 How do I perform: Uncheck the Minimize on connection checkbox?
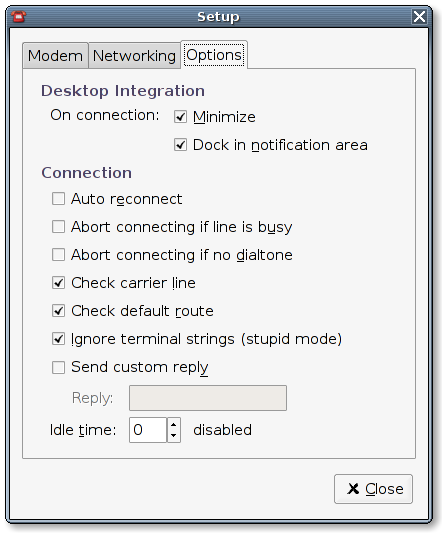pyautogui.click(x=180, y=117)
